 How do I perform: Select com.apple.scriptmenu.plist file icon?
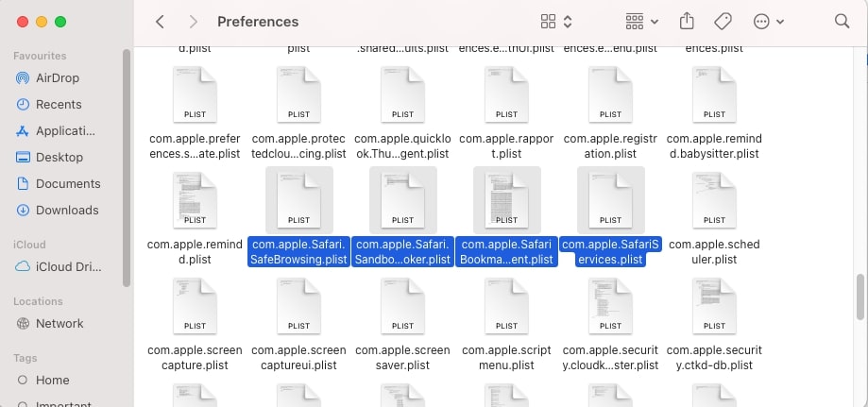point(506,306)
